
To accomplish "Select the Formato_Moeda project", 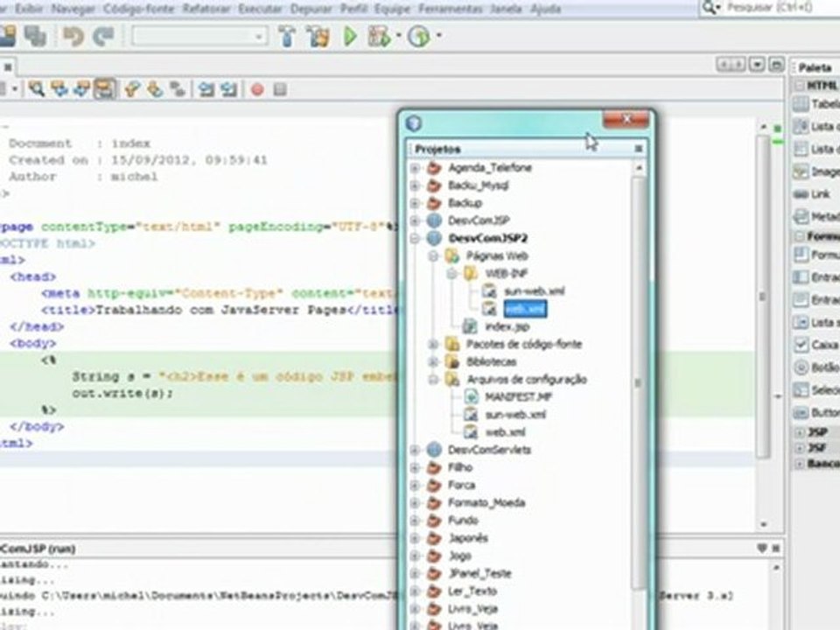I will [x=486, y=503].
